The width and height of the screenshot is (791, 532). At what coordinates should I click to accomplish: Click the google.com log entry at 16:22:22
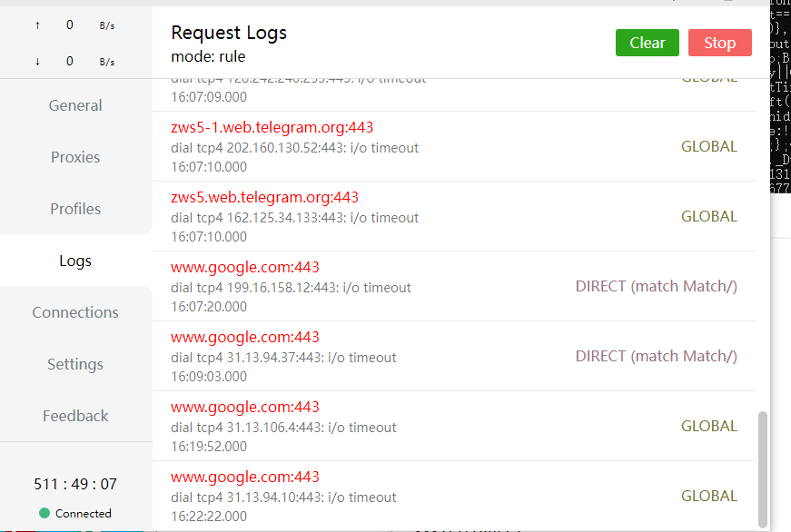pos(245,477)
